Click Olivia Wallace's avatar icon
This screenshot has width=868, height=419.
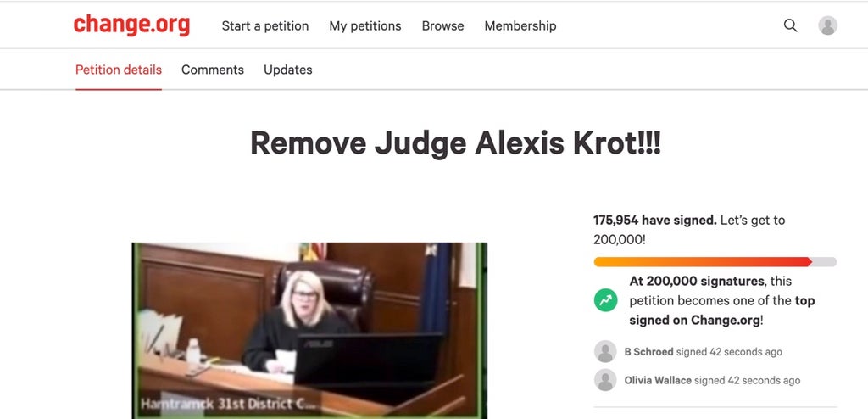(605, 380)
